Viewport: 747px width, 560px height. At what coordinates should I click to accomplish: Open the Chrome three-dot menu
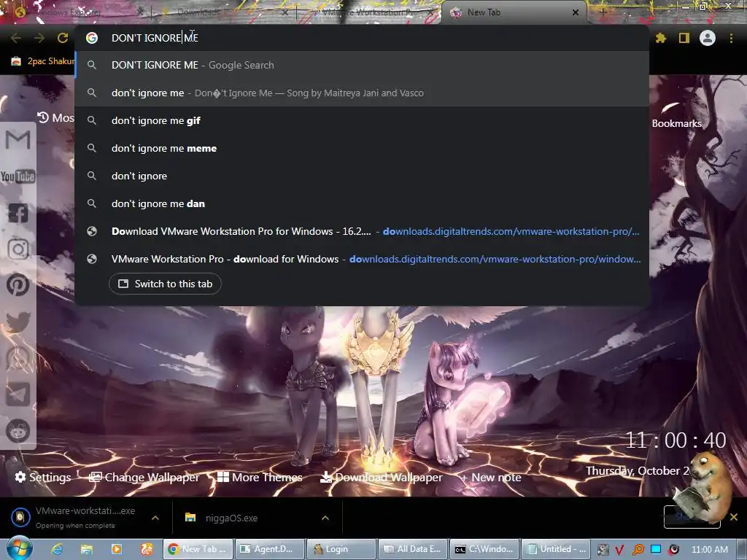pyautogui.click(x=731, y=38)
